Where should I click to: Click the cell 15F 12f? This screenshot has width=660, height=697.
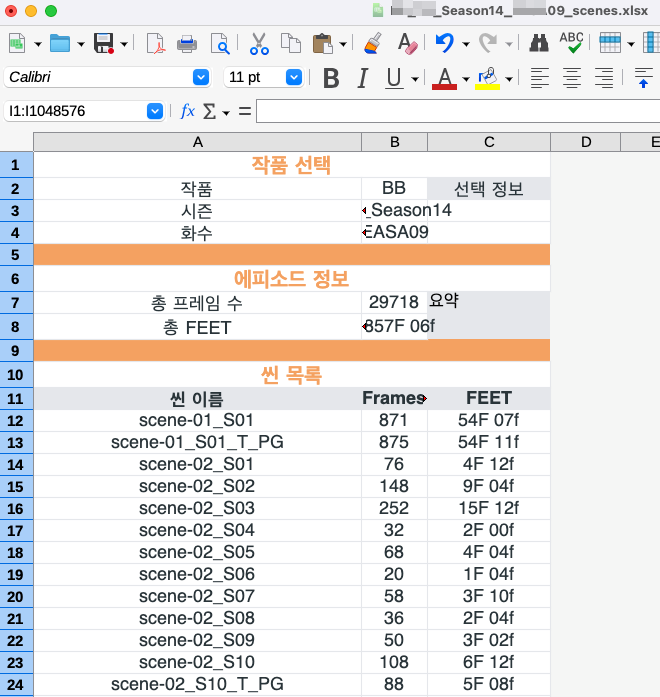click(x=489, y=509)
